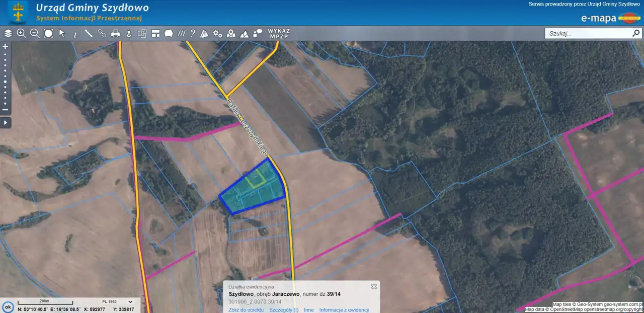Open the help question mark

193,34
